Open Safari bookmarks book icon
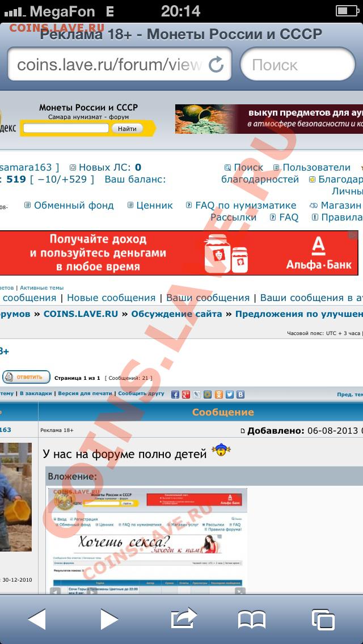Image resolution: width=363 pixels, height=644 pixels. [252, 620]
